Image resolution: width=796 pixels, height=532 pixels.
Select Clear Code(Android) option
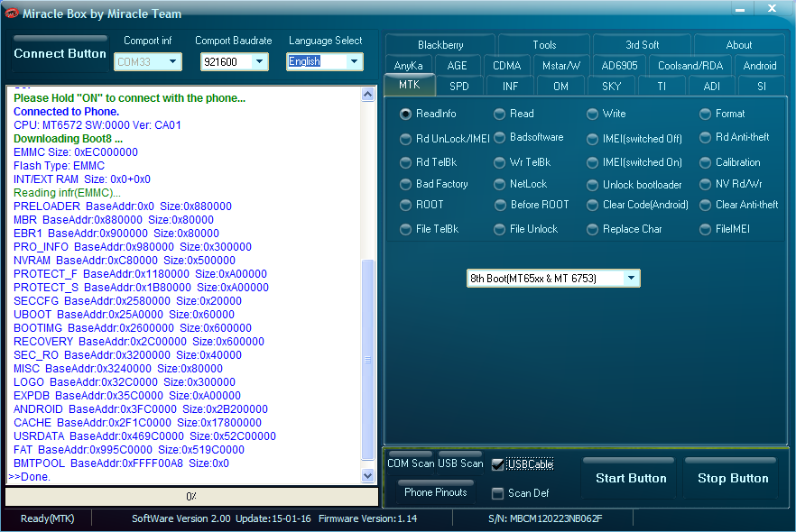click(x=592, y=205)
